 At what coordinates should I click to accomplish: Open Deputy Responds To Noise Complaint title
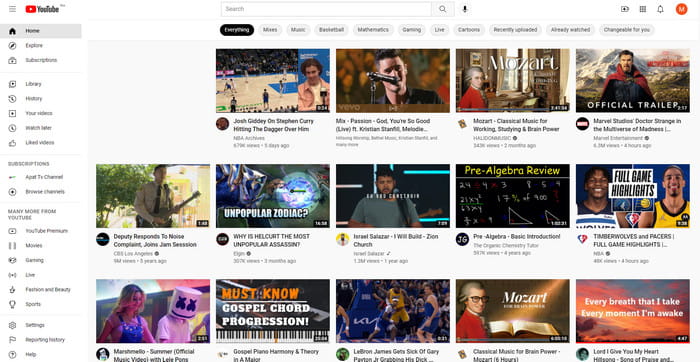point(155,241)
